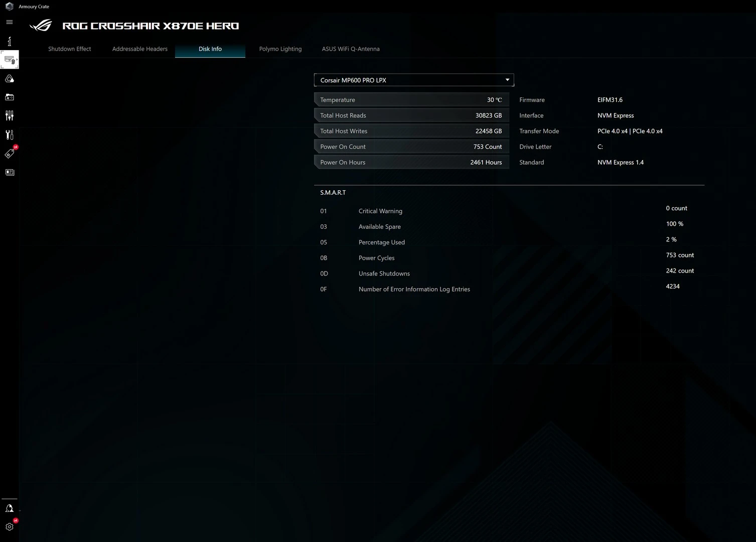Image resolution: width=756 pixels, height=542 pixels.
Task: Expand the hamburger navigation menu
Action: point(10,22)
